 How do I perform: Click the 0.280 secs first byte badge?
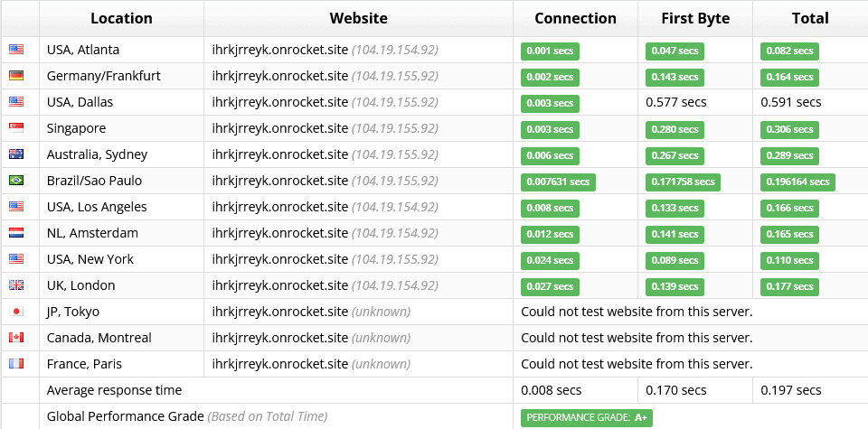[675, 129]
